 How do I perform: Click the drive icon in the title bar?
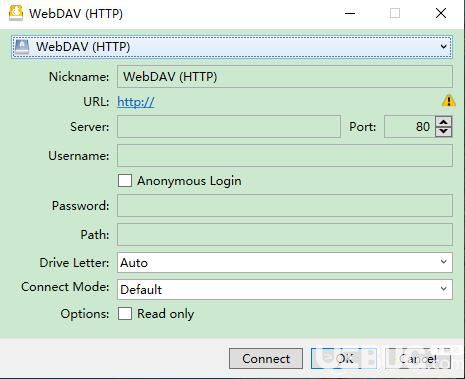(x=16, y=13)
